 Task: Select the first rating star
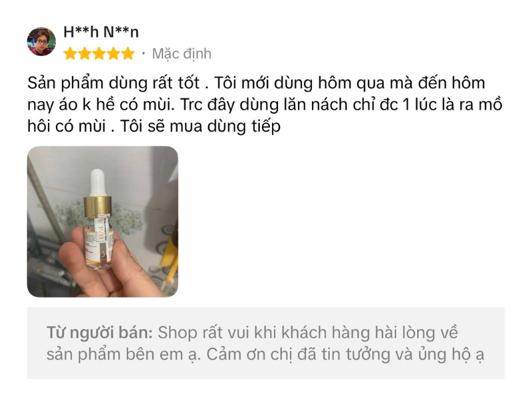click(x=70, y=54)
